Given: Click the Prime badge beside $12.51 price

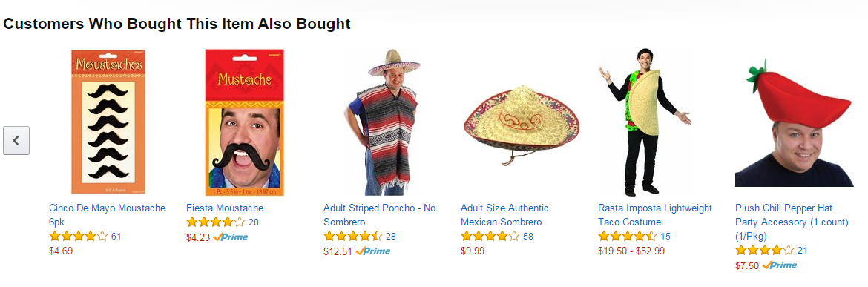Looking at the screenshot, I should (372, 251).
